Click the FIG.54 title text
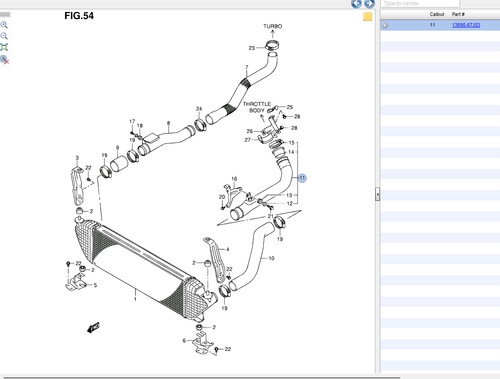This screenshot has width=500, height=379. [x=79, y=16]
